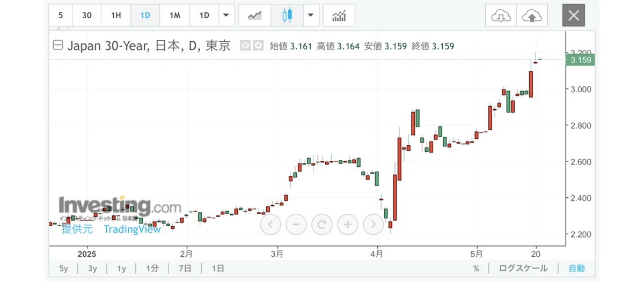The image size is (644, 297).
Task: Click the 4月 time axis label
Action: click(377, 253)
